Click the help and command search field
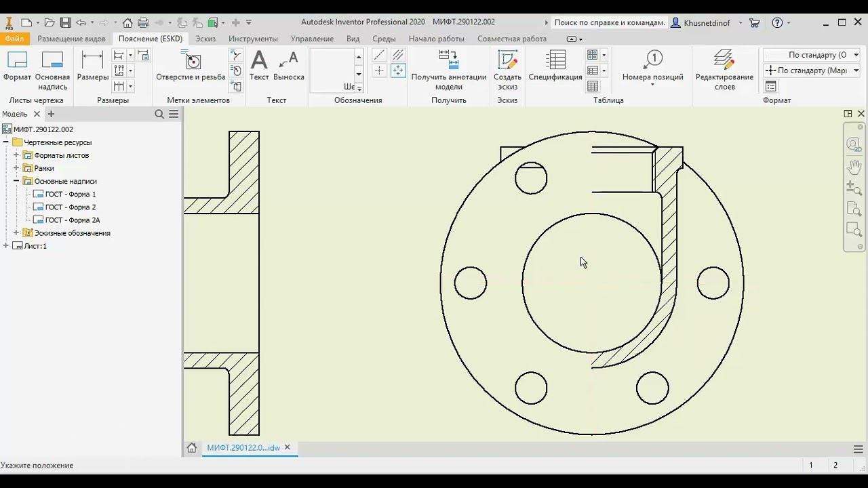This screenshot has width=868, height=488. [x=609, y=22]
